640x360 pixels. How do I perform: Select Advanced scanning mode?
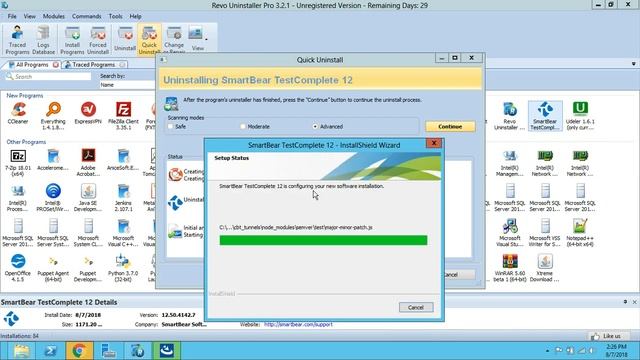pos(315,127)
